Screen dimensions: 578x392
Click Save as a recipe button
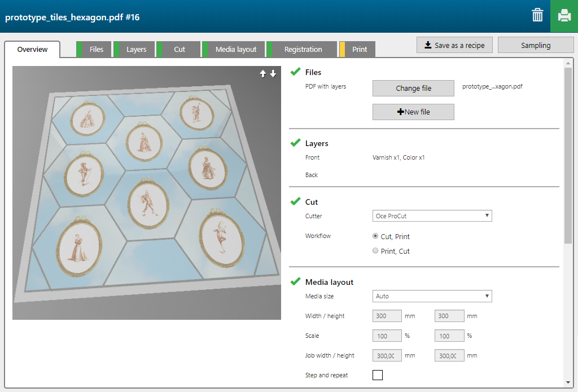click(x=454, y=45)
